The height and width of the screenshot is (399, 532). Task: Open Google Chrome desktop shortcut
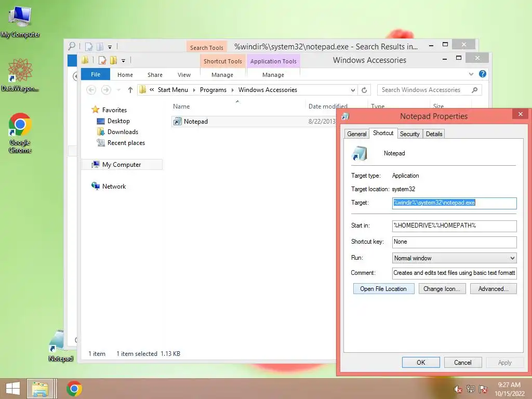(20, 132)
